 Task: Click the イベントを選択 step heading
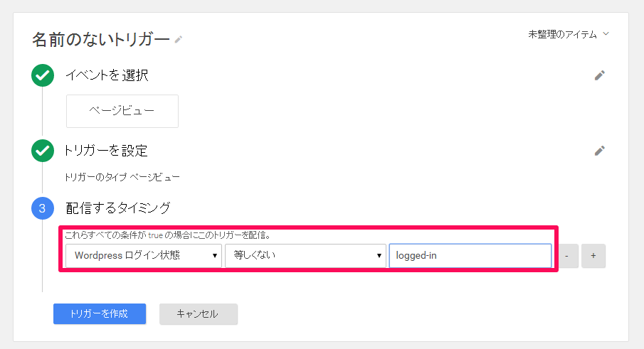coord(107,75)
